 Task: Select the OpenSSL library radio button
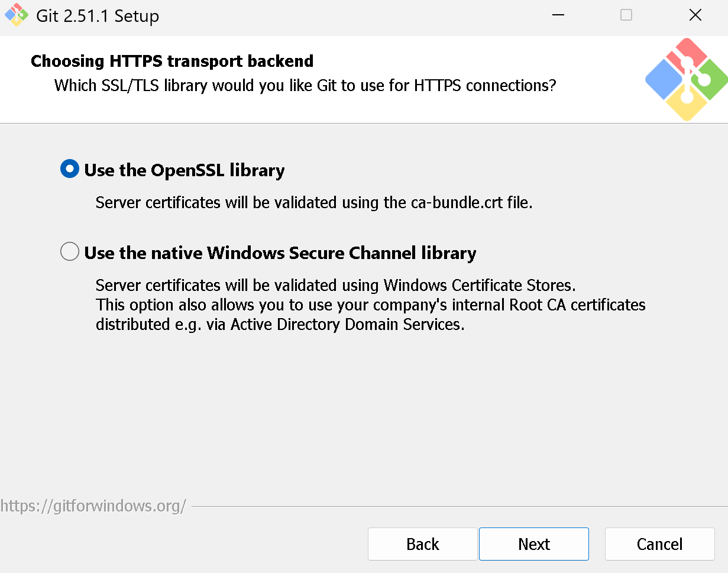pyautogui.click(x=70, y=170)
